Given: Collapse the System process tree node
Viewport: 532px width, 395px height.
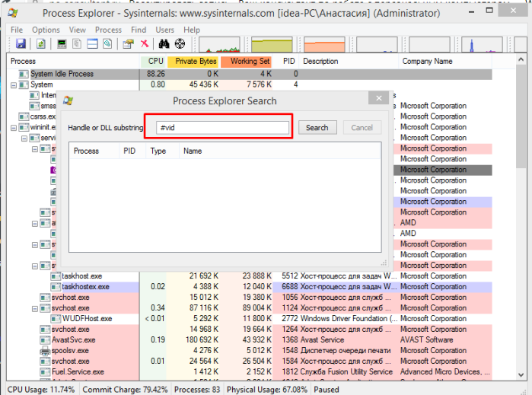Looking at the screenshot, I should [x=14, y=85].
